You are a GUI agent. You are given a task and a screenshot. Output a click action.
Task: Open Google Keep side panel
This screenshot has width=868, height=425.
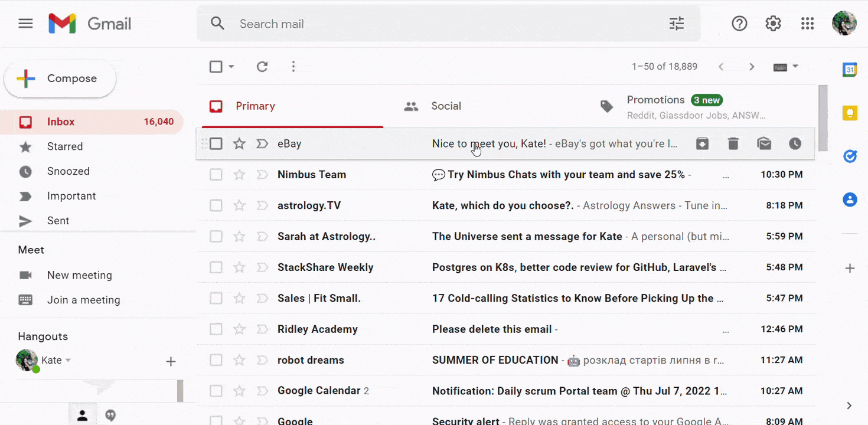(850, 113)
